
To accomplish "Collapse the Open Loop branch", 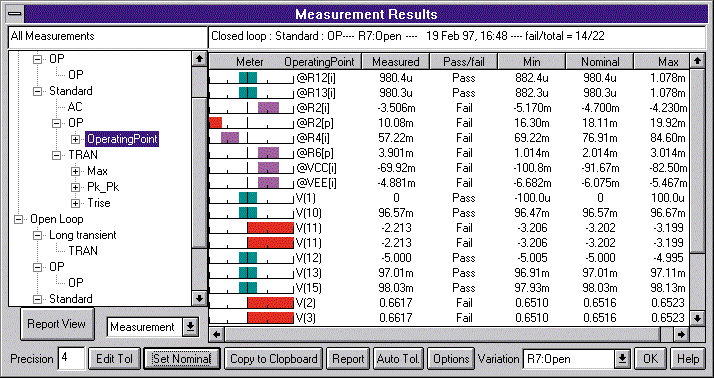I will point(18,219).
